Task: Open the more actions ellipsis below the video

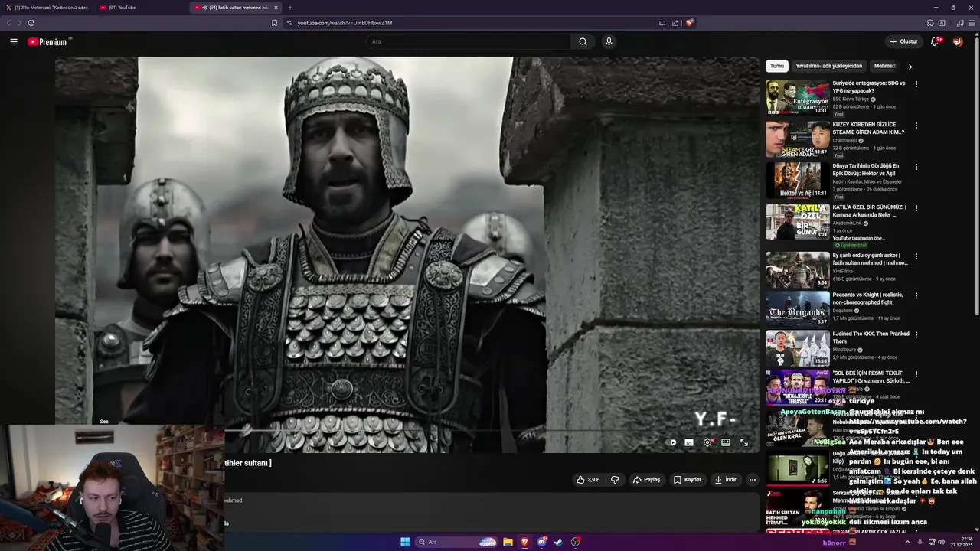Action: [x=753, y=480]
